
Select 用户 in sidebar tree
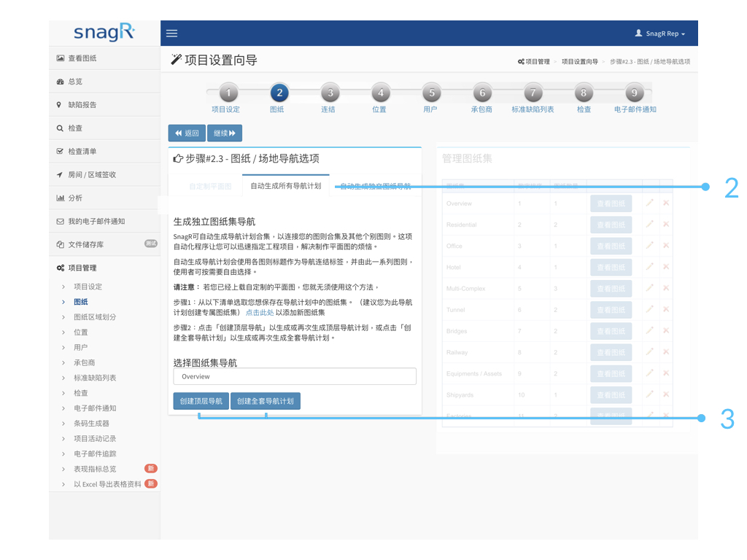(x=80, y=348)
